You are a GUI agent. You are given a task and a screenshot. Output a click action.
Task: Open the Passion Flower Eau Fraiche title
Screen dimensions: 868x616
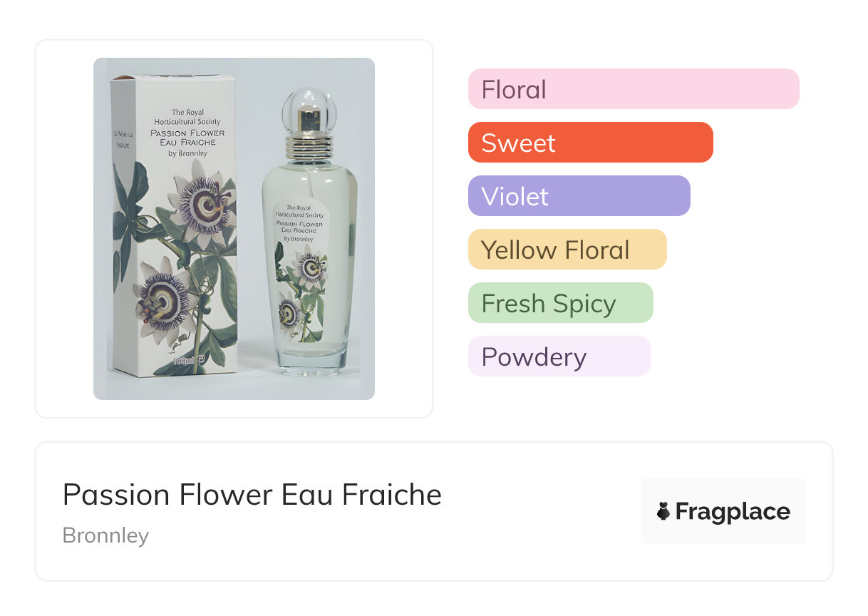point(252,495)
